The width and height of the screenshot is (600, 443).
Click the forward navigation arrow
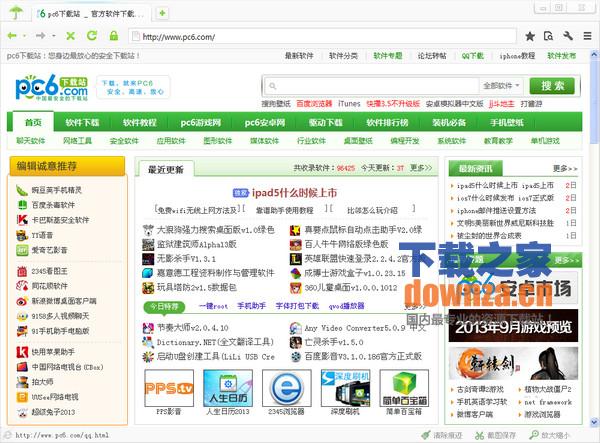point(41,36)
